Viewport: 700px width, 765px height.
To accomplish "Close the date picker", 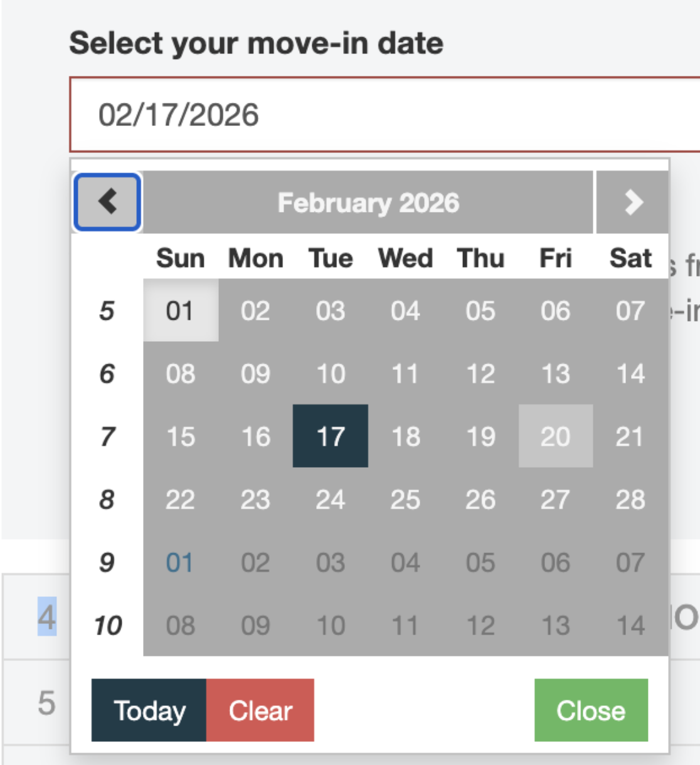I will [x=591, y=710].
